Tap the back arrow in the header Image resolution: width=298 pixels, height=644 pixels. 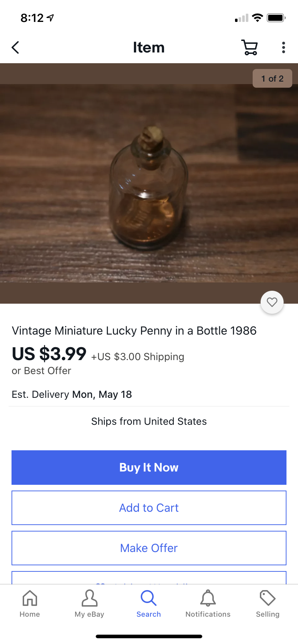tap(15, 47)
